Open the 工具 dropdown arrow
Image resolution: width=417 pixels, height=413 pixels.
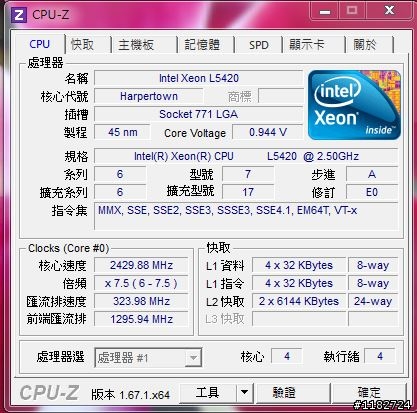pos(244,392)
